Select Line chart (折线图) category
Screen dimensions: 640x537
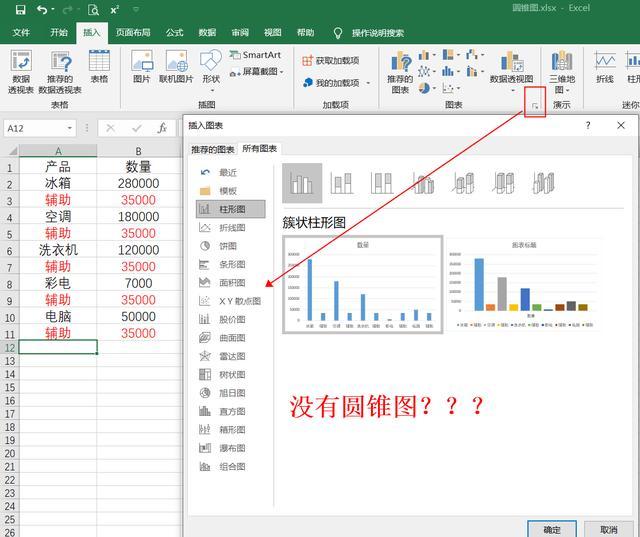click(231, 228)
